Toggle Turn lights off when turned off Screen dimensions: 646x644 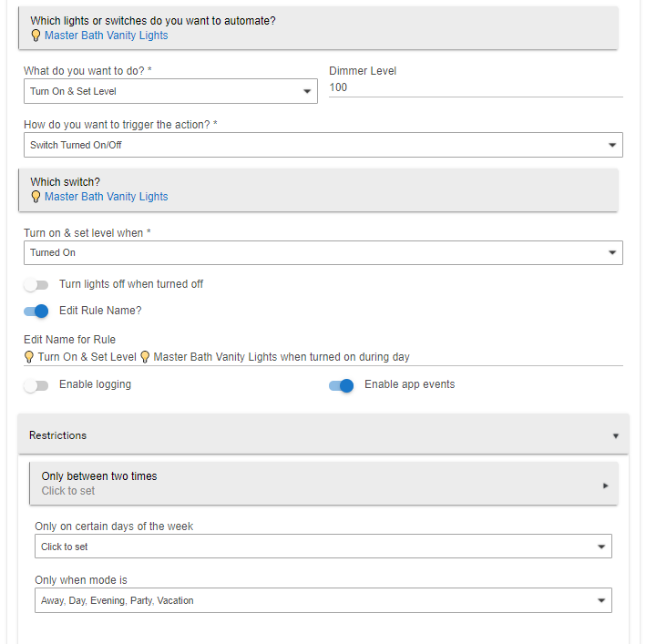click(36, 285)
